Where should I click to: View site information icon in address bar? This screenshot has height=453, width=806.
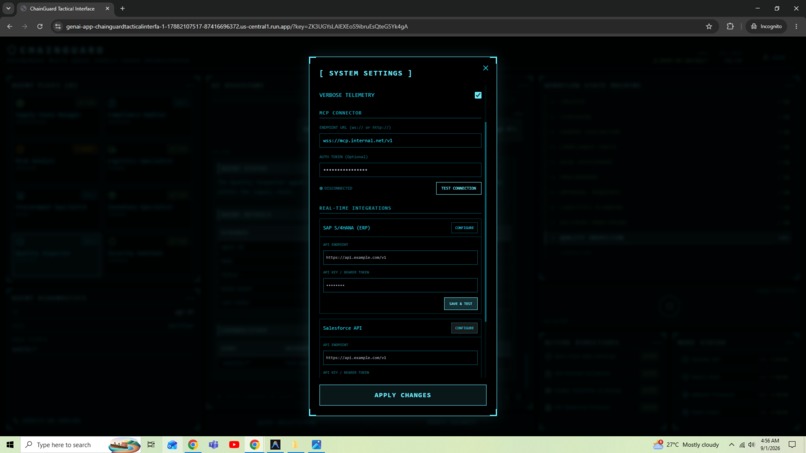point(58,26)
